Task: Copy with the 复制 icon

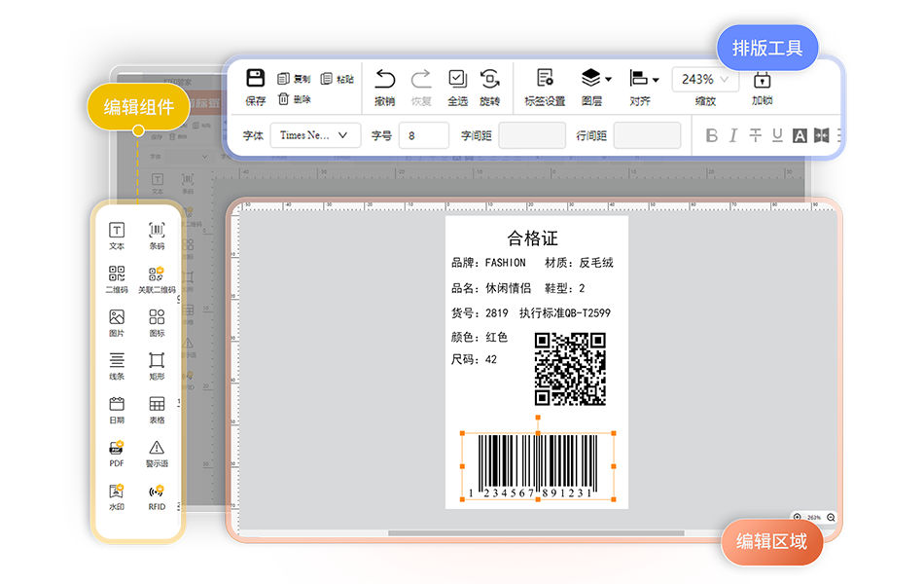Action: [x=283, y=79]
